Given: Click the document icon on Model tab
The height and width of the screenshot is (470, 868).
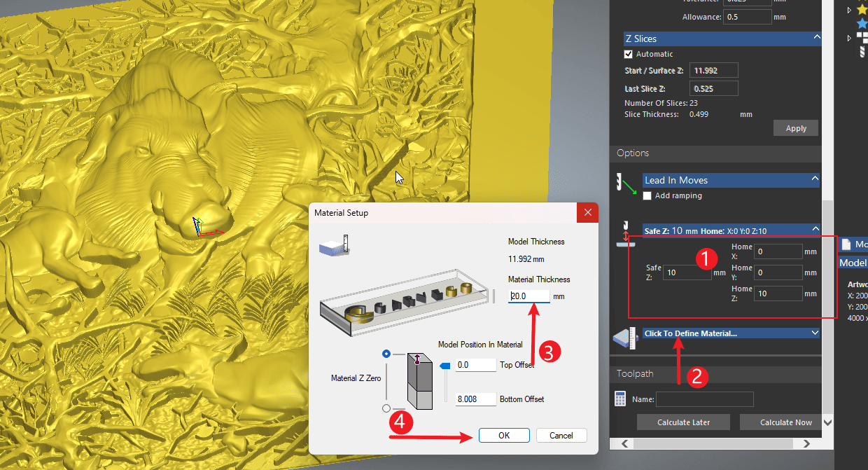Looking at the screenshot, I should 846,244.
